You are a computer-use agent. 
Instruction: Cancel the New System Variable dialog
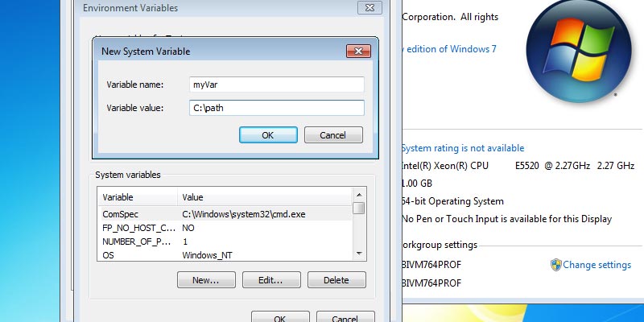click(333, 135)
